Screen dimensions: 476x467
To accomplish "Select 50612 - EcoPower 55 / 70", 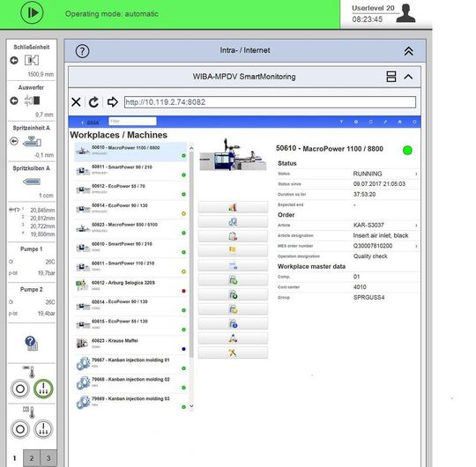I will [130, 190].
